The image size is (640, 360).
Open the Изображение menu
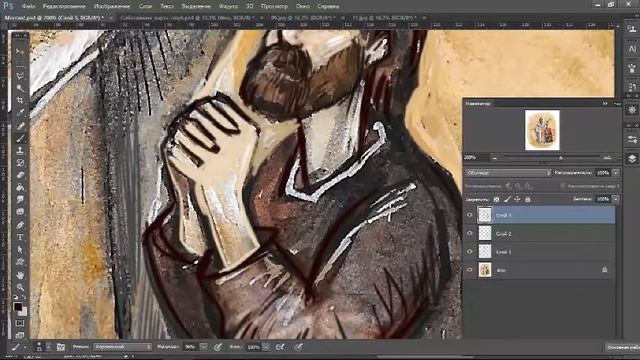click(x=112, y=6)
